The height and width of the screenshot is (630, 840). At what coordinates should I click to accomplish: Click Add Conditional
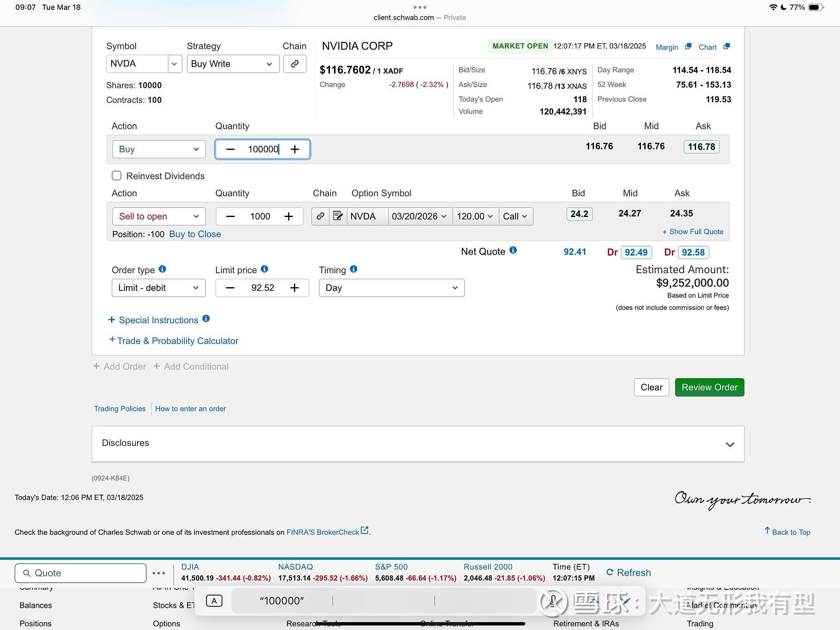pos(191,367)
